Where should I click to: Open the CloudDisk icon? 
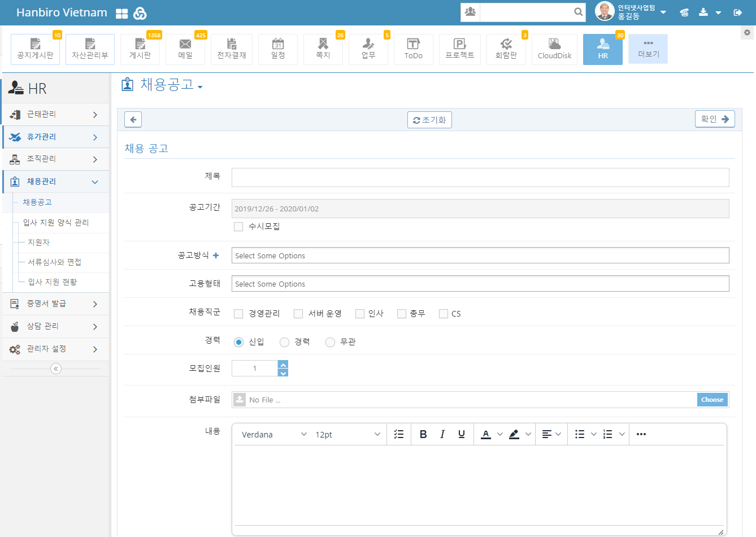[x=555, y=49]
